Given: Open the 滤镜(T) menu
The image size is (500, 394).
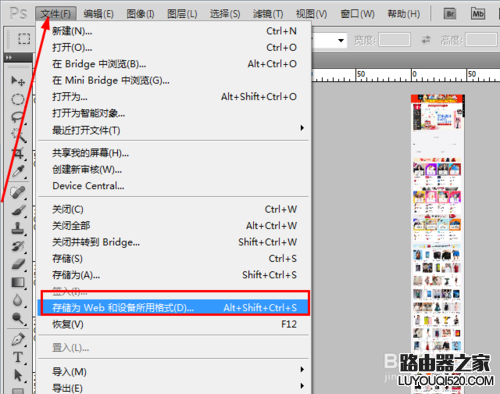Looking at the screenshot, I should [x=268, y=14].
